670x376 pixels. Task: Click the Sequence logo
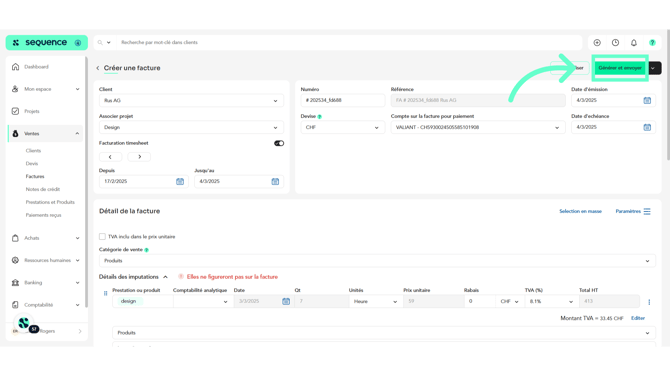click(x=47, y=43)
